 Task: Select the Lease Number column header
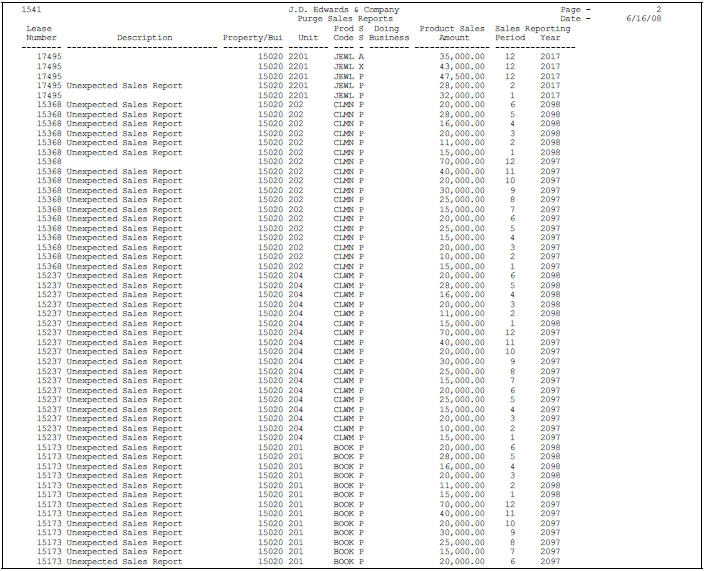(x=41, y=33)
